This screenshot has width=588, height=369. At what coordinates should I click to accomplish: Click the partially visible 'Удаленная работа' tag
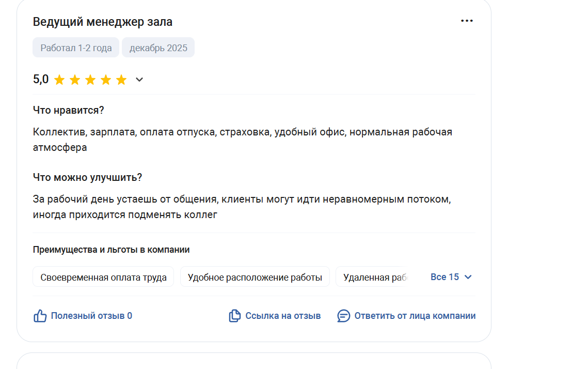click(374, 278)
